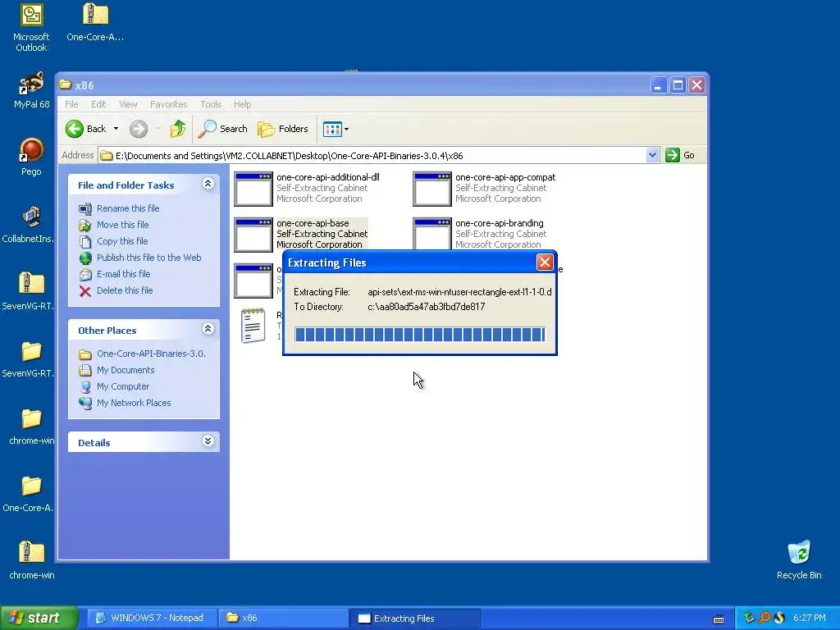
Task: Toggle the Folders pane
Action: pyautogui.click(x=283, y=129)
